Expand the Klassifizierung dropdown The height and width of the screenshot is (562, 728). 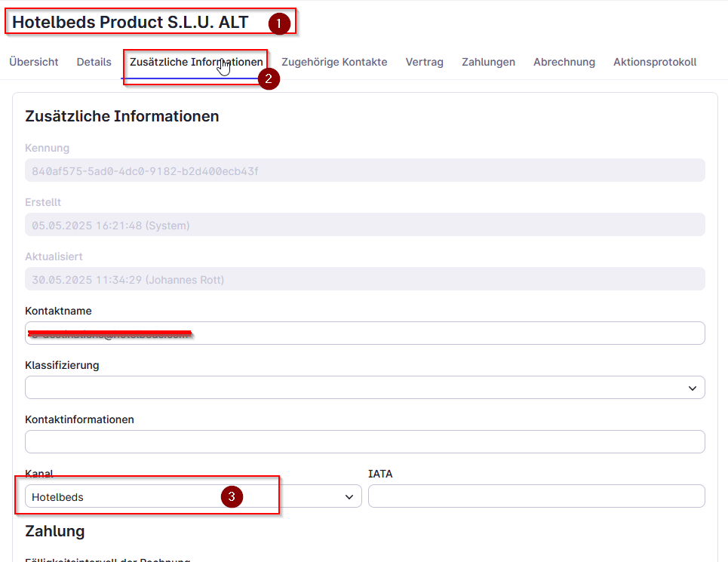[365, 388]
